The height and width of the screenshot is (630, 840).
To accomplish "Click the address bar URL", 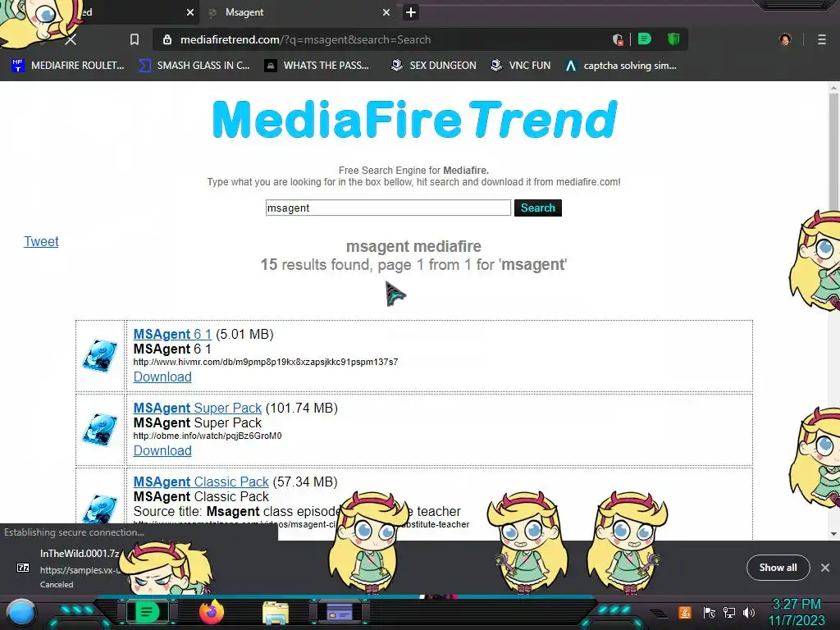I will click(x=305, y=39).
